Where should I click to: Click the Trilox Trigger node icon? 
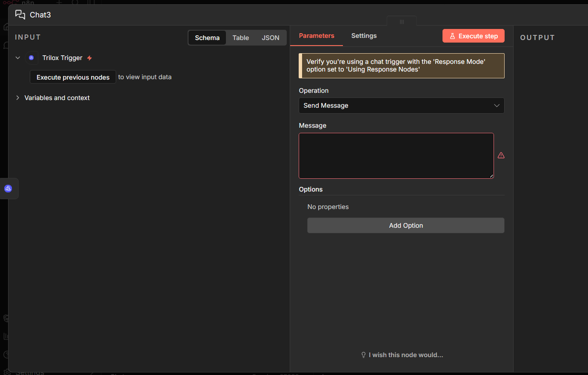[31, 58]
